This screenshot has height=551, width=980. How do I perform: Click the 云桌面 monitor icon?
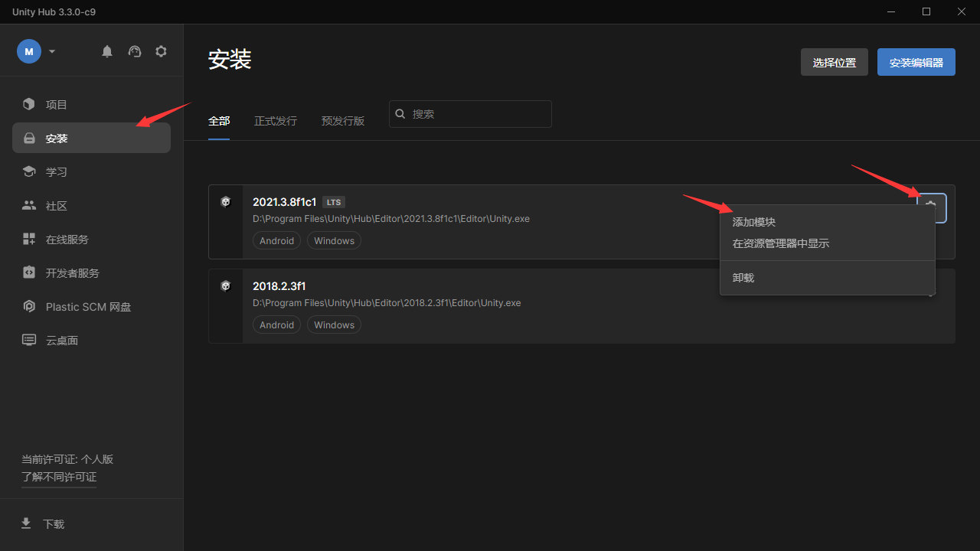pos(29,340)
